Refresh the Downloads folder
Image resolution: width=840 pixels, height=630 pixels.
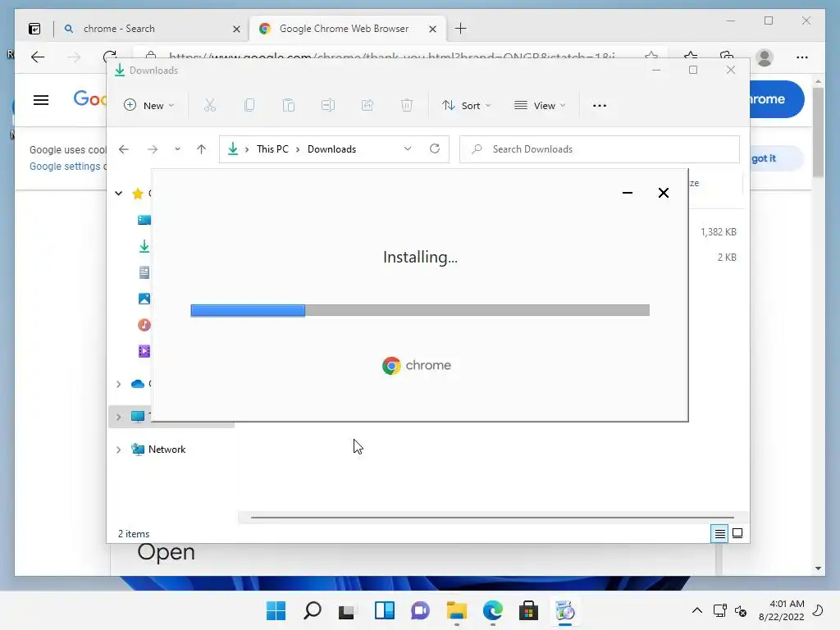435,148
